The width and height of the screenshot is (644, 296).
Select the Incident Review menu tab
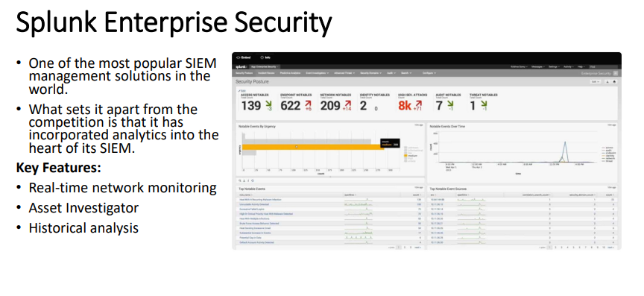point(266,73)
